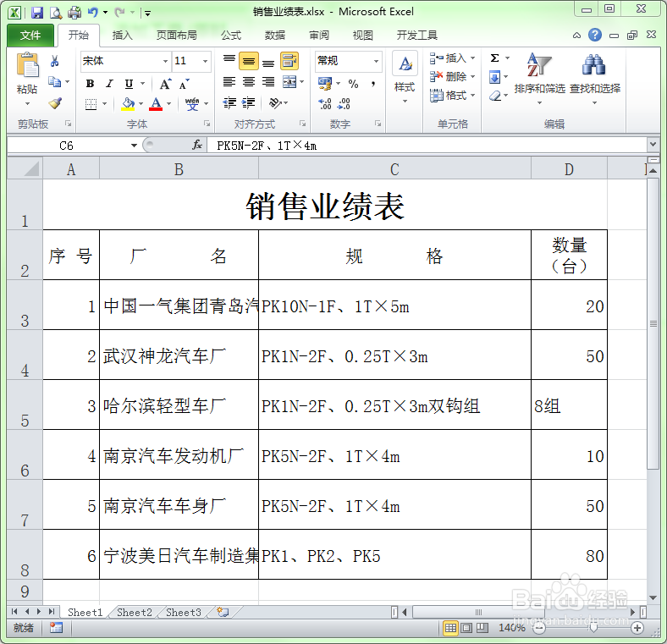The image size is (667, 644).
Task: Open the font name dropdown 宋体
Action: point(165,61)
